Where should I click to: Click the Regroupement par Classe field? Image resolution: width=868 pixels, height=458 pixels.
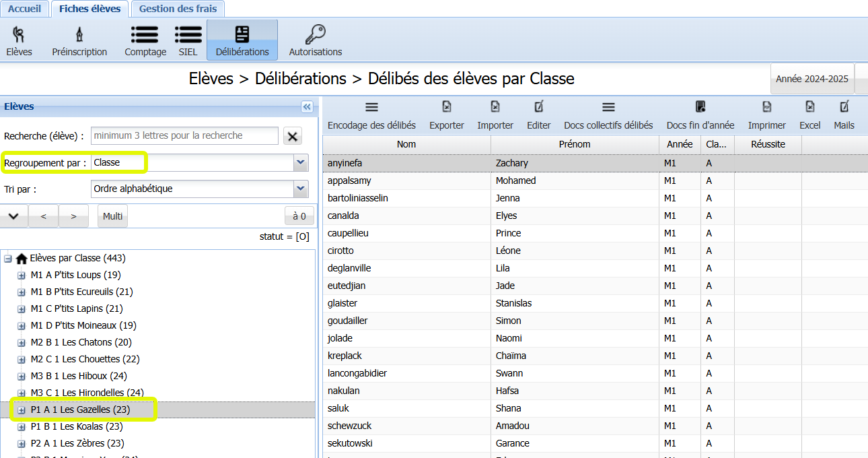click(192, 162)
